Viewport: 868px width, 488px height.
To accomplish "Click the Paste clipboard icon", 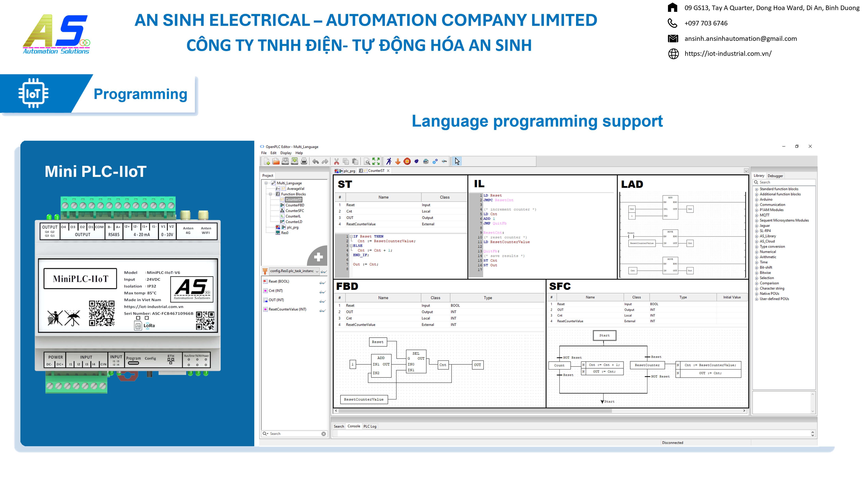I will [x=355, y=161].
